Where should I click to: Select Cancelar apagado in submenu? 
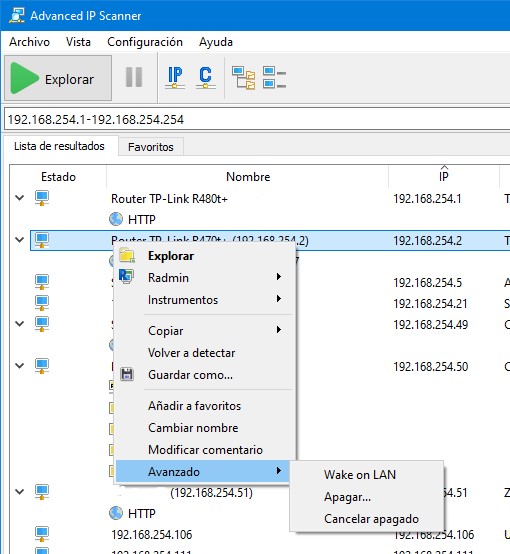(367, 519)
